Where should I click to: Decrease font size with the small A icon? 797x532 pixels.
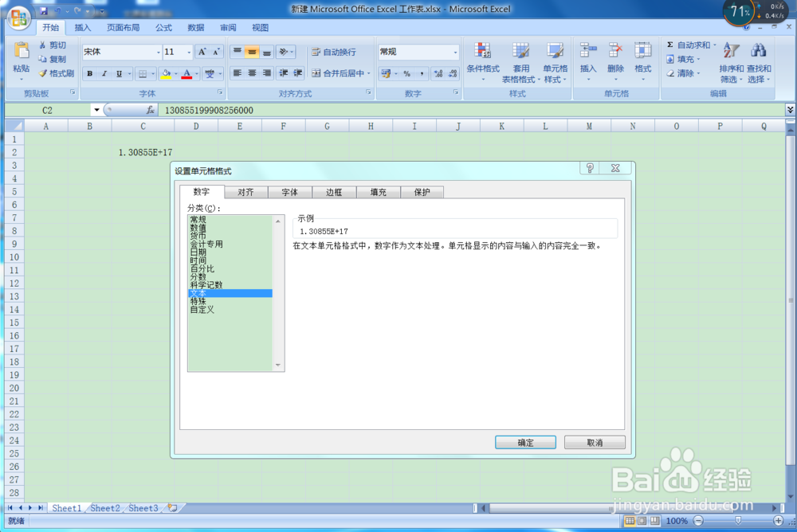coord(216,52)
